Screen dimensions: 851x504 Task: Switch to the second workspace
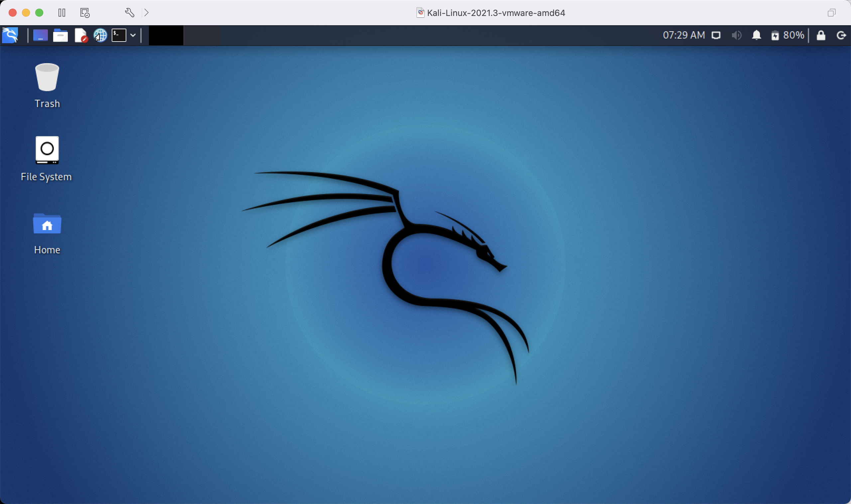coord(201,35)
